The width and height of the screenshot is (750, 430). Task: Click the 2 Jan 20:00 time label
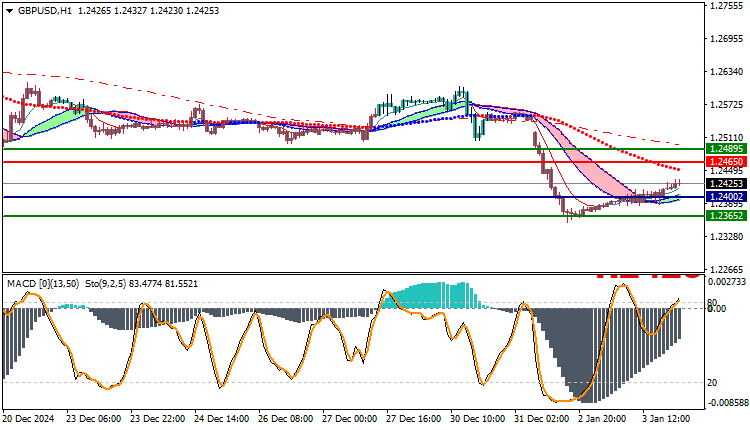tap(602, 419)
